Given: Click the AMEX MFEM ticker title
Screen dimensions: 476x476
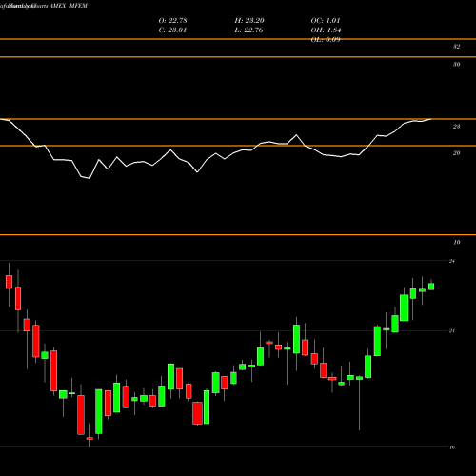Looking at the screenshot, I should coord(69,6).
